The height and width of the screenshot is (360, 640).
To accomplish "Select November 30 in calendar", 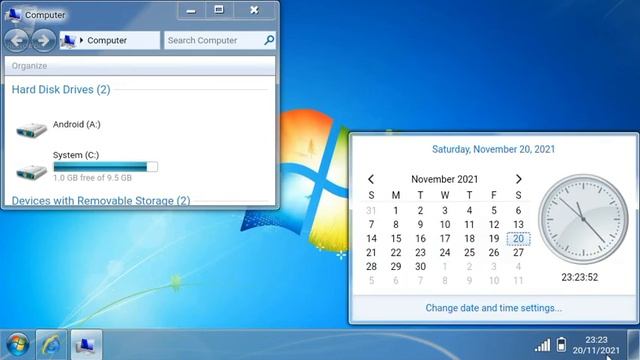I will pyautogui.click(x=420, y=267).
